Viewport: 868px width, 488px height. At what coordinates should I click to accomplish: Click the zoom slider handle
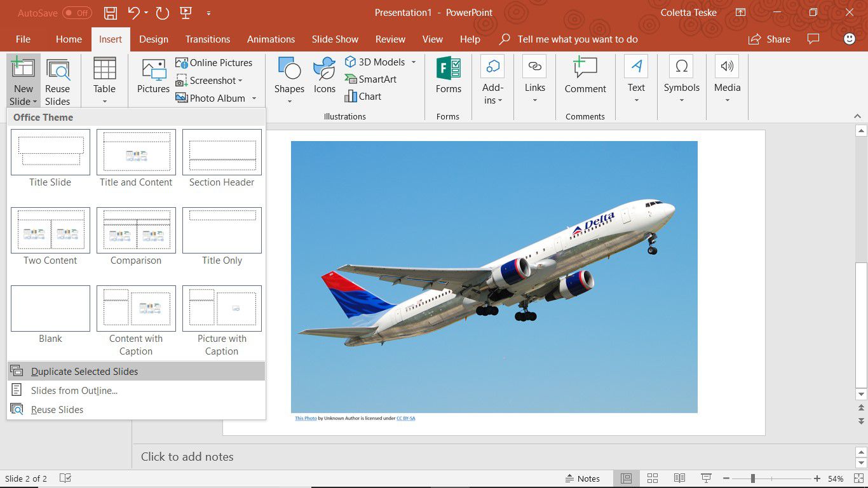coord(752,478)
